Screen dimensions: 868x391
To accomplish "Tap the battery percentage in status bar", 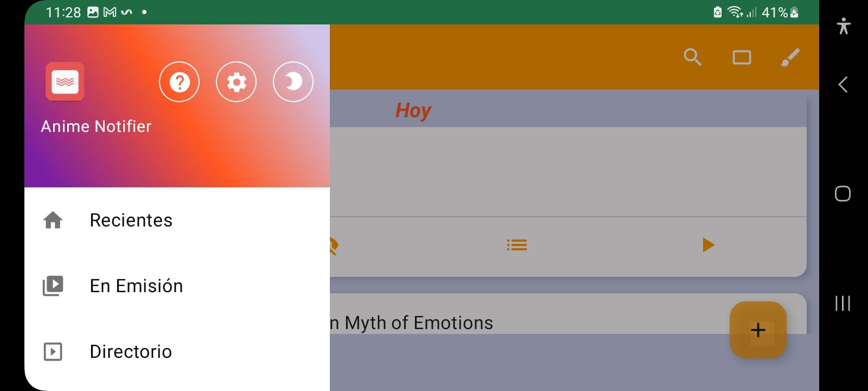I will pos(775,12).
